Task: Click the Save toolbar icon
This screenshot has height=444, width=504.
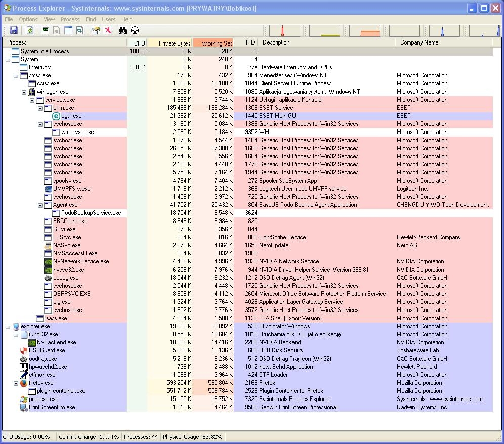Action: click(14, 30)
